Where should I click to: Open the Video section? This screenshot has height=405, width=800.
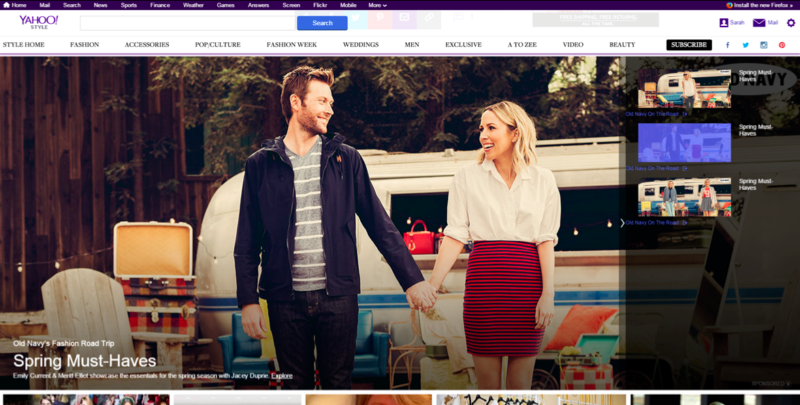(x=573, y=45)
